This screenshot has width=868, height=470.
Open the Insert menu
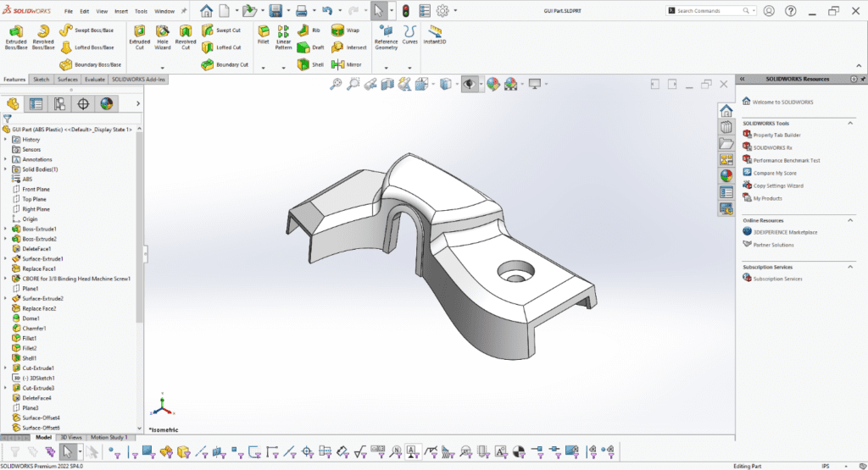point(120,12)
